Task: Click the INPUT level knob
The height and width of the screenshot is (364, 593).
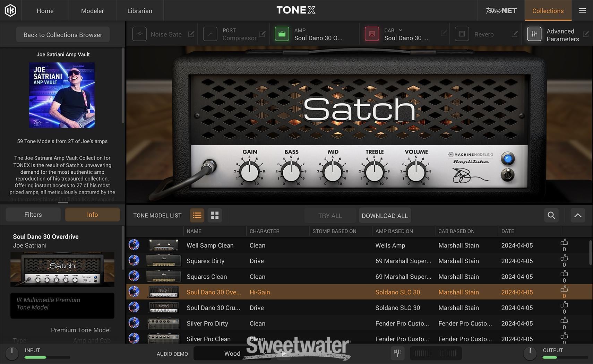Action: (12, 353)
